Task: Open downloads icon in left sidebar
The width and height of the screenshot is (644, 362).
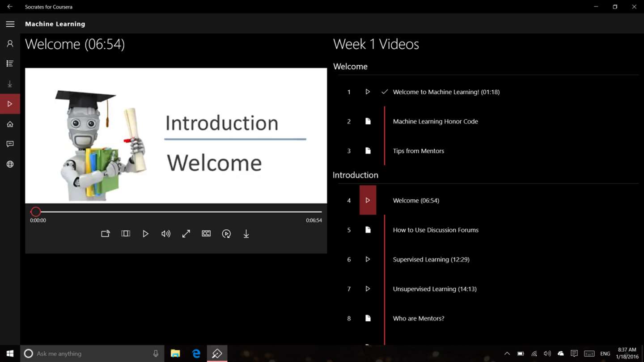Action: click(10, 84)
